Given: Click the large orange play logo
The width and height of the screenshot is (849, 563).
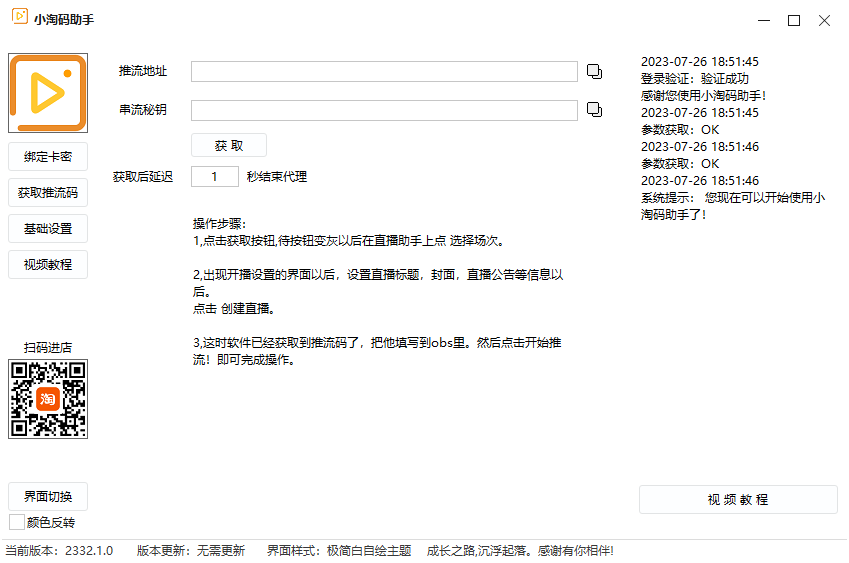Looking at the screenshot, I should pyautogui.click(x=48, y=94).
